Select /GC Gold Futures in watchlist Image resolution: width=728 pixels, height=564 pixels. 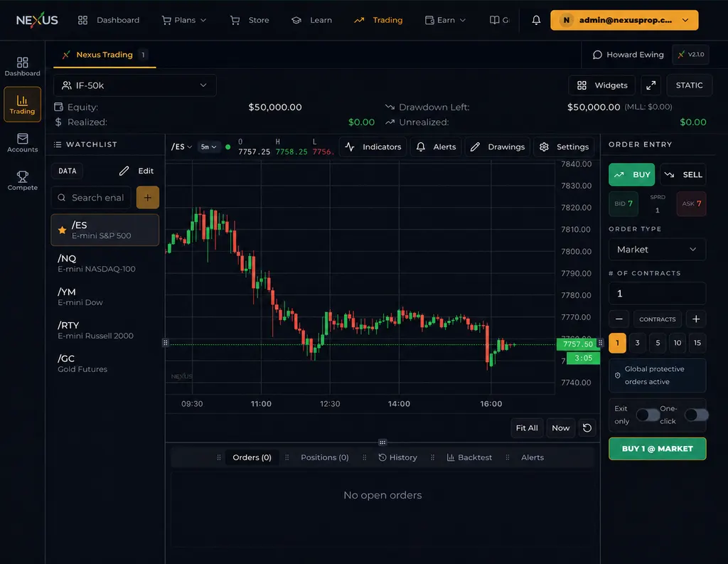click(x=105, y=363)
